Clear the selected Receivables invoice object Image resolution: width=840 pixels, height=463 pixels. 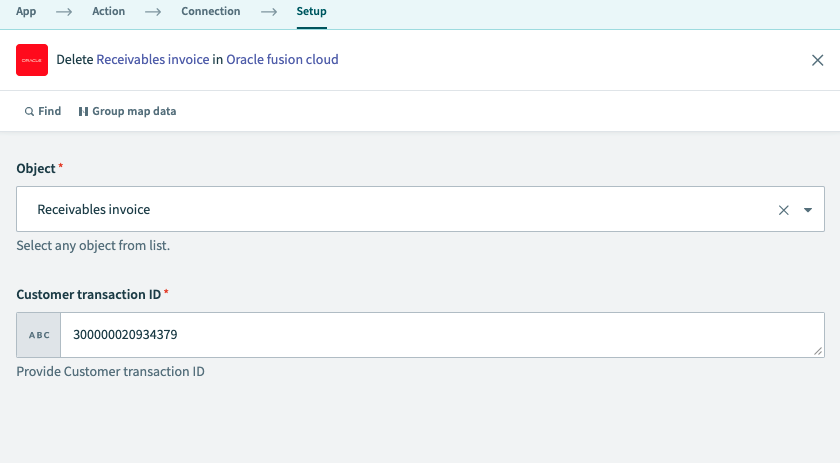783,210
